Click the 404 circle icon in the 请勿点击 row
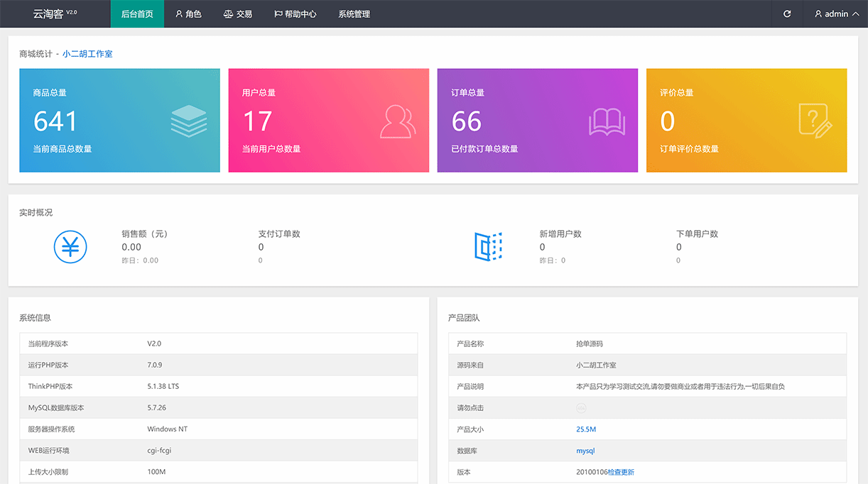The height and width of the screenshot is (484, 868). coord(582,407)
